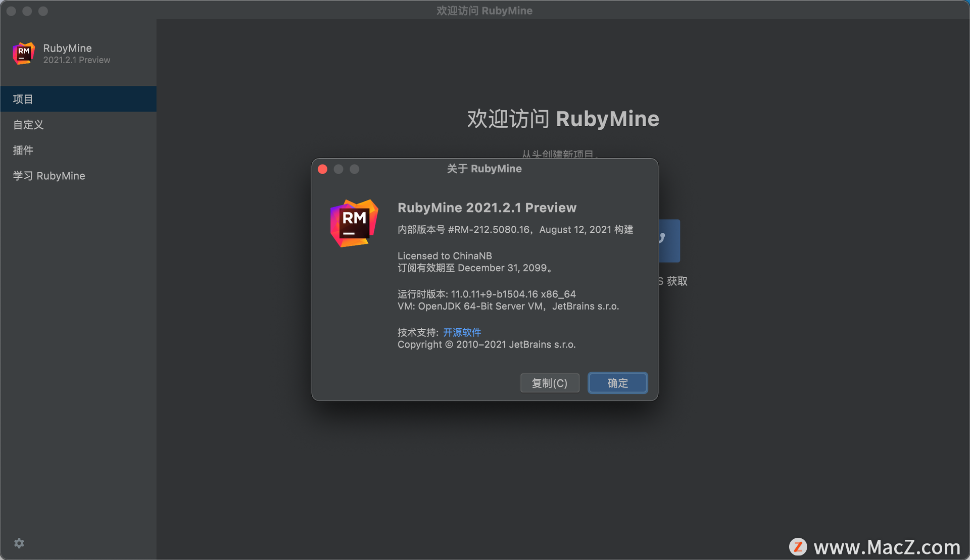Click the RubyMine 2021.2.1 Preview dialog heading
Screen dimensions: 970x560
pos(487,208)
